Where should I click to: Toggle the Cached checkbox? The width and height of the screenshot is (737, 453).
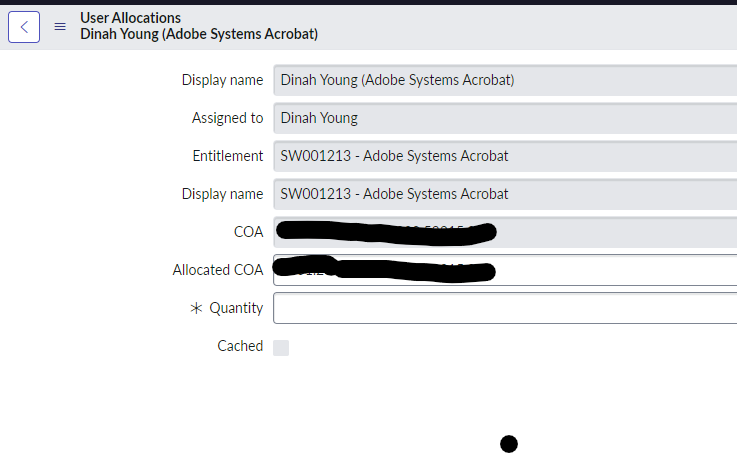coord(281,347)
